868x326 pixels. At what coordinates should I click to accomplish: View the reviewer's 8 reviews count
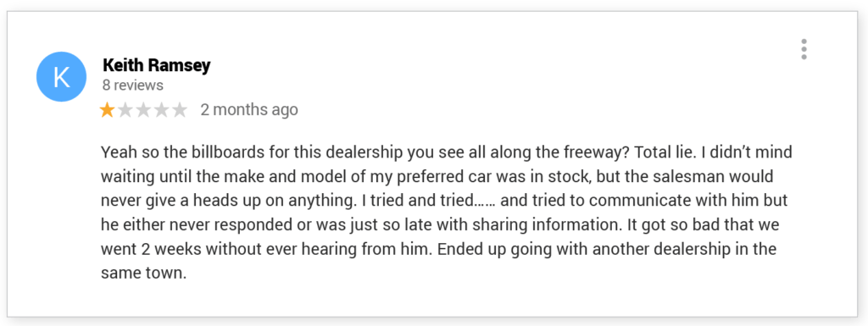tap(133, 85)
